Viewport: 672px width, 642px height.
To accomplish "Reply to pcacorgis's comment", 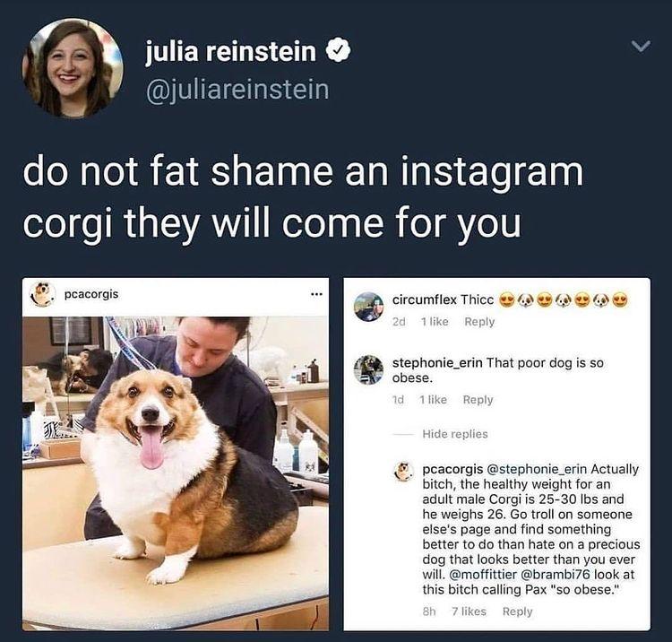I will 517,612.
